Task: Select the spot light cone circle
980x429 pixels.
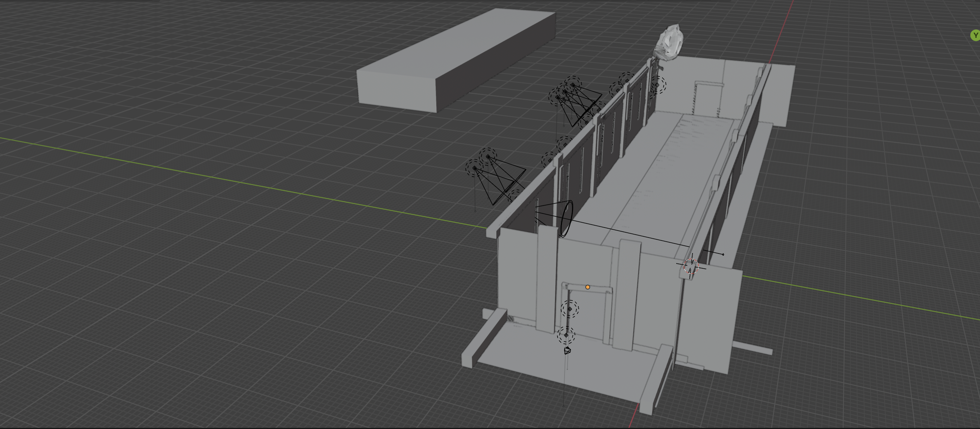Action: [x=566, y=219]
